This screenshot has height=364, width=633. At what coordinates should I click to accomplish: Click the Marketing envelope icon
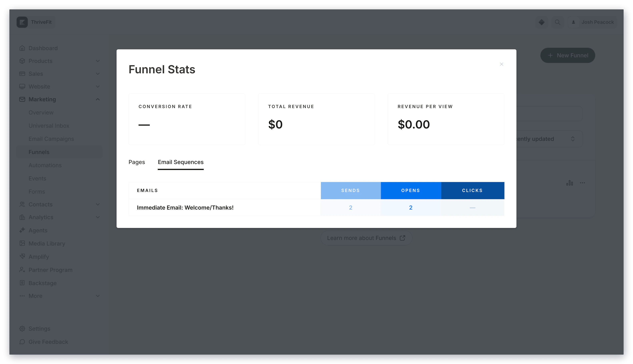(22, 99)
